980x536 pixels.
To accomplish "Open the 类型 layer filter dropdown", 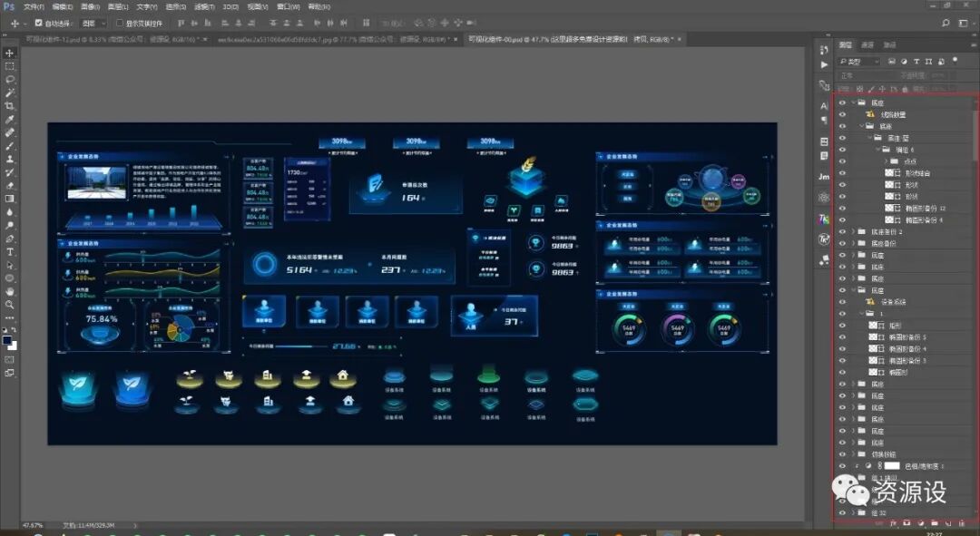I will pyautogui.click(x=859, y=62).
